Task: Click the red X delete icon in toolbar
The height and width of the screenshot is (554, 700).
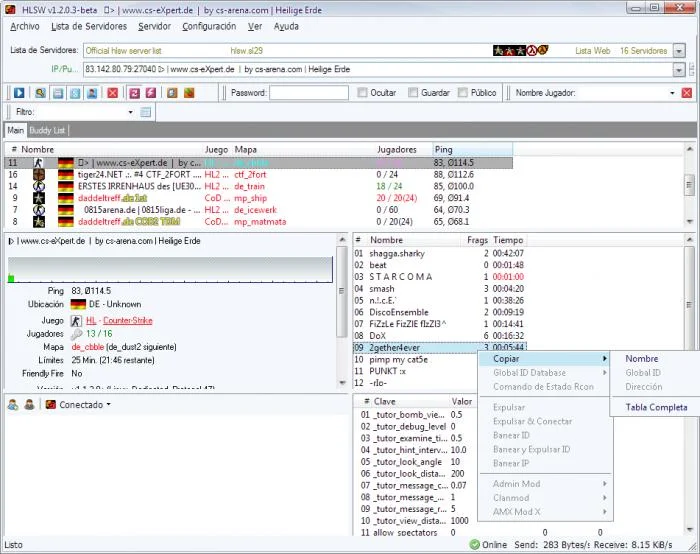Action: click(112, 93)
